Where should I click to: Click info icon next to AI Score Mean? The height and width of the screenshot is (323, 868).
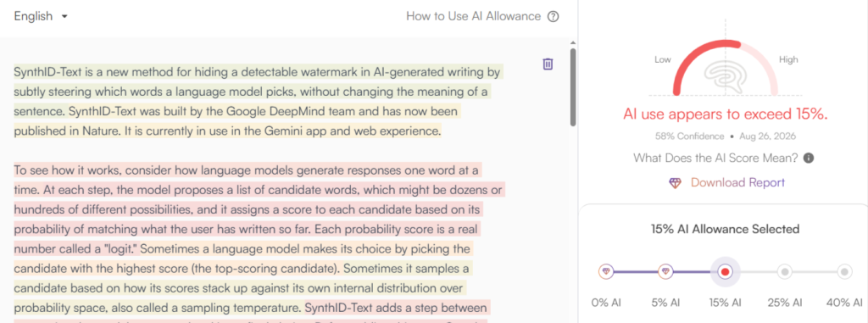point(808,159)
